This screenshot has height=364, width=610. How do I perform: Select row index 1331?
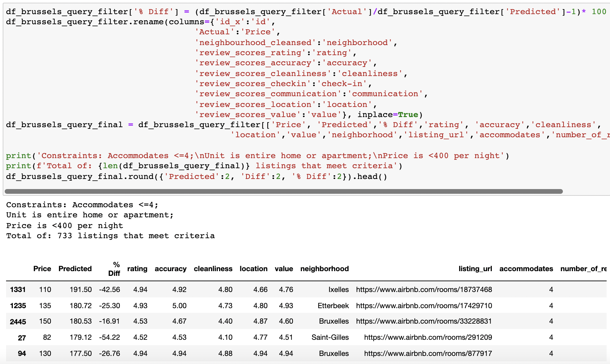tap(18, 290)
